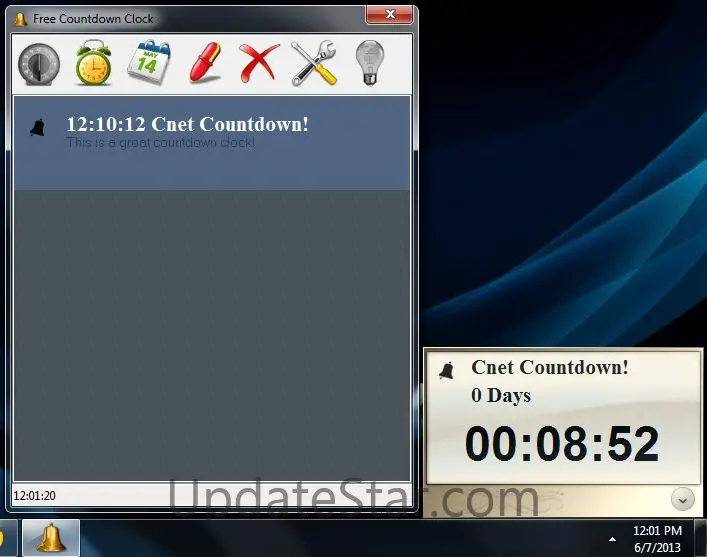Show hidden system tray icons arrow
Screen dimensions: 707x557
click(x=612, y=539)
